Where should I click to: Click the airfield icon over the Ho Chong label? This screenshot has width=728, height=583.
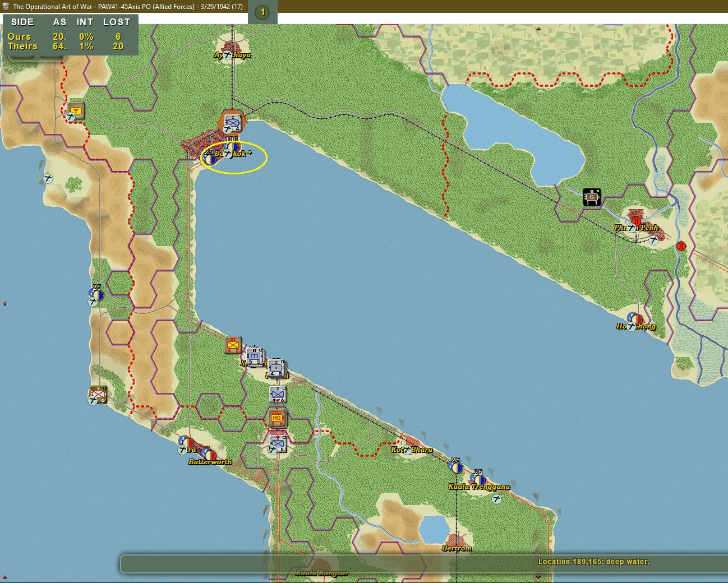tap(632, 326)
